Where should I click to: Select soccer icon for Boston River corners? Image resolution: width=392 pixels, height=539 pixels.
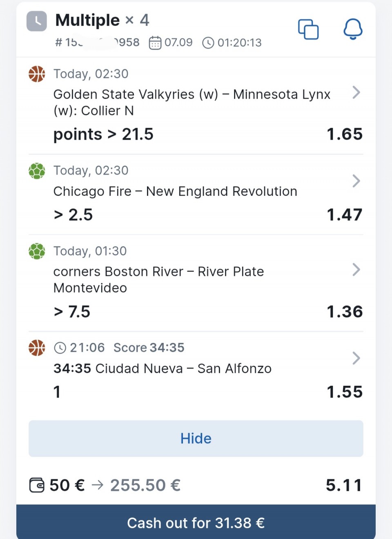37,251
